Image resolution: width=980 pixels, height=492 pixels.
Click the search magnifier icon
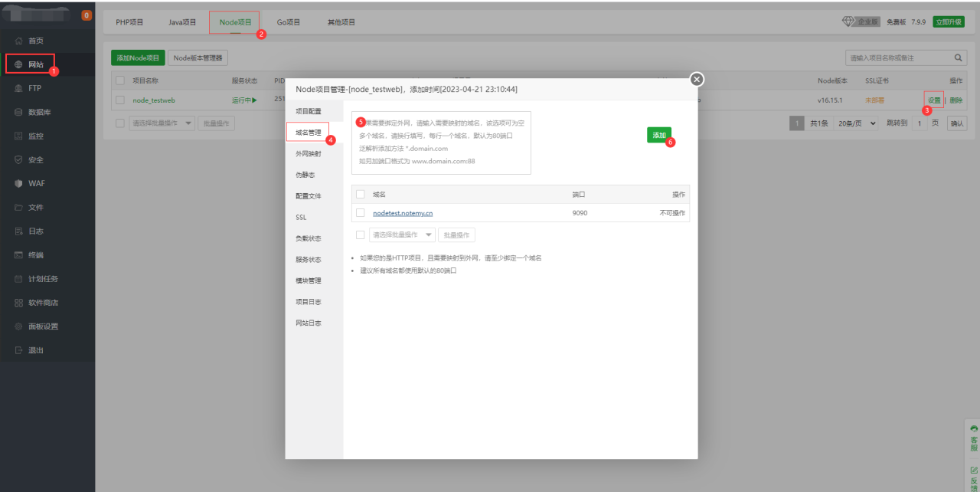click(957, 57)
